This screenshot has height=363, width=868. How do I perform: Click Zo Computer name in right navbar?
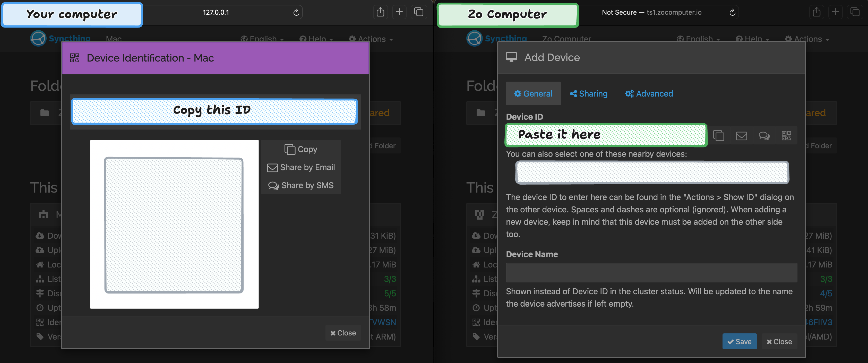[x=566, y=39]
